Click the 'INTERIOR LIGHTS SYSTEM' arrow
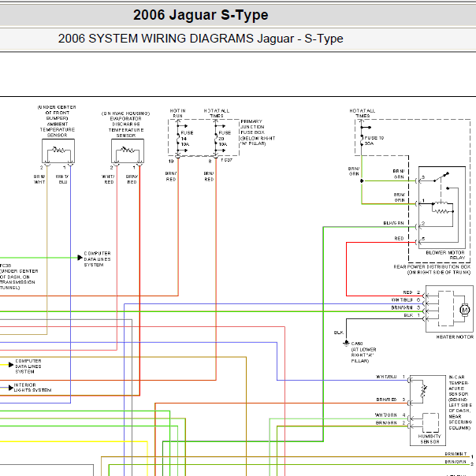Viewport: 476px width, 476px height. [x=11, y=388]
